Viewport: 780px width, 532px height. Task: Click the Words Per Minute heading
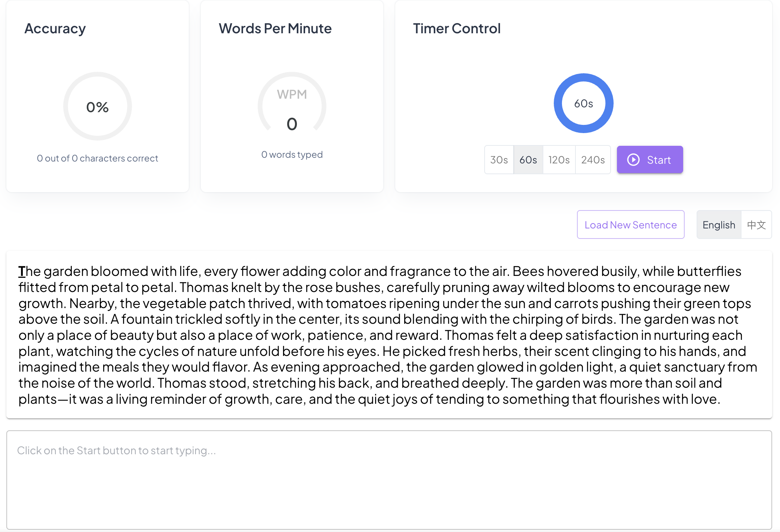(x=275, y=28)
